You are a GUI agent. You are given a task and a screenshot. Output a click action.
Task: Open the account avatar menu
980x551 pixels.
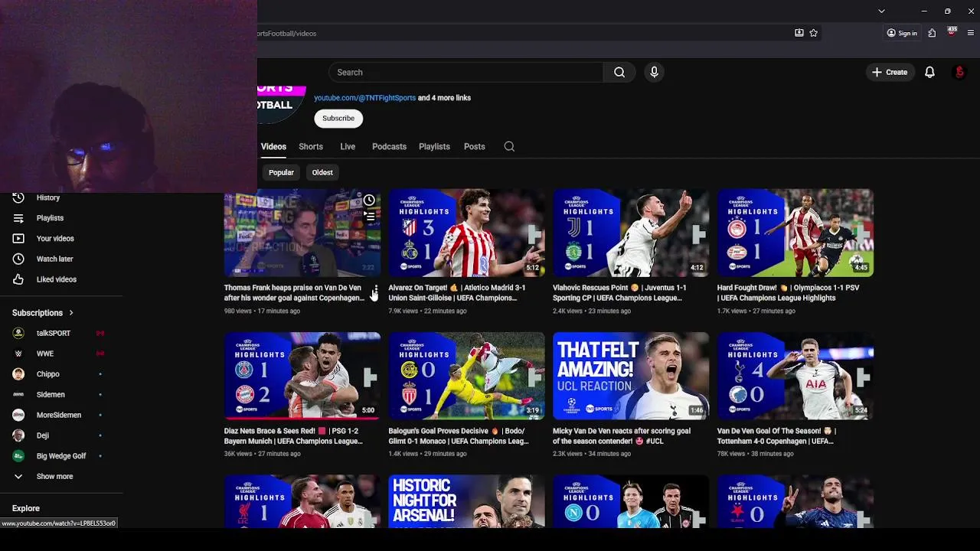tap(959, 72)
